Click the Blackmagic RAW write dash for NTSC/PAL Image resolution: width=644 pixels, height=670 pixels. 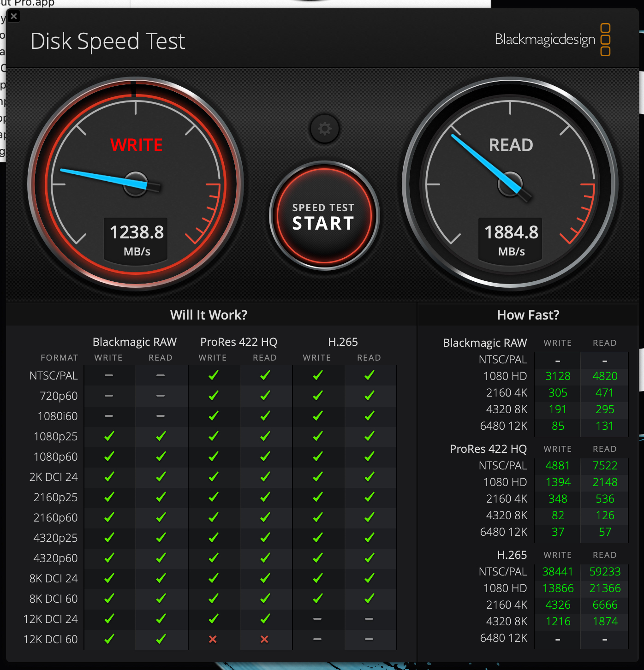(x=109, y=375)
